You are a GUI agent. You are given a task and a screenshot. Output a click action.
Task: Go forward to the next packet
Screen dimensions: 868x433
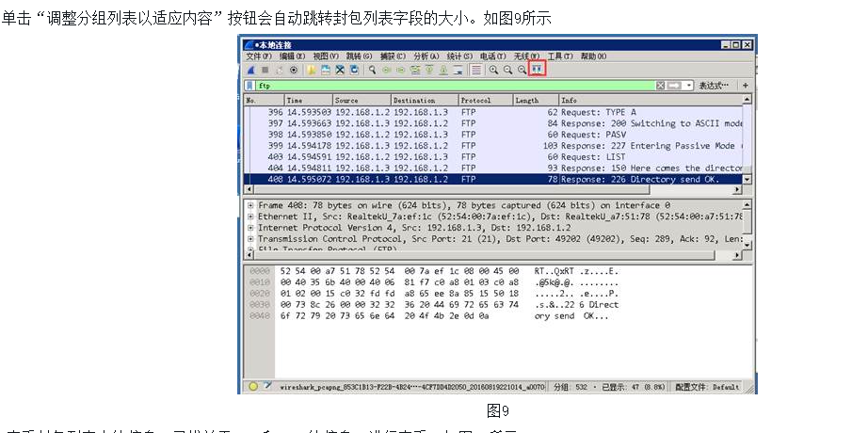pyautogui.click(x=401, y=70)
